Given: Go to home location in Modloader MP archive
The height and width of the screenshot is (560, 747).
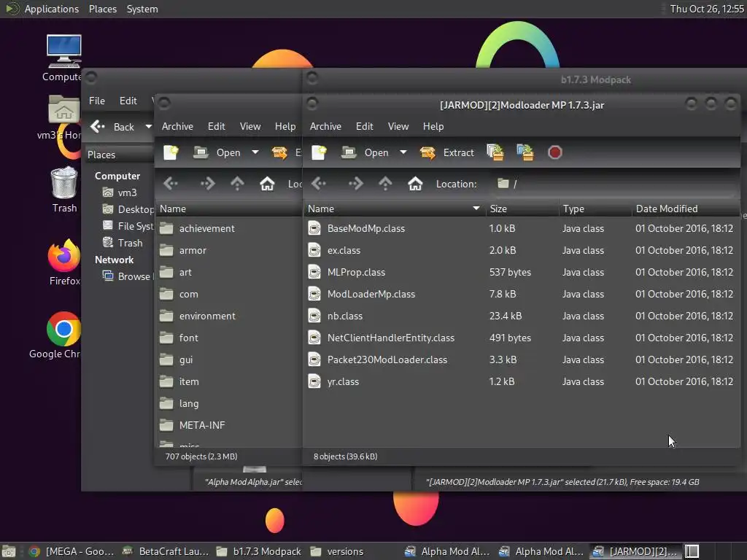Looking at the screenshot, I should [415, 184].
